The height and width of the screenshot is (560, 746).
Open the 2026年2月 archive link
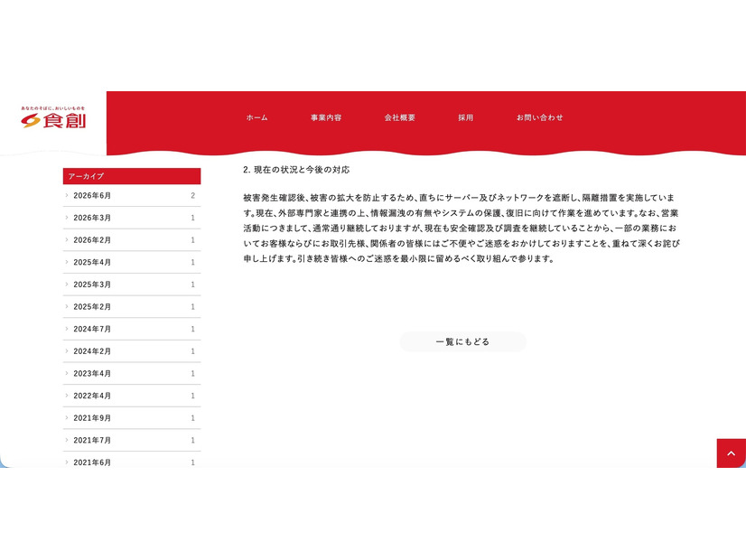[132, 240]
